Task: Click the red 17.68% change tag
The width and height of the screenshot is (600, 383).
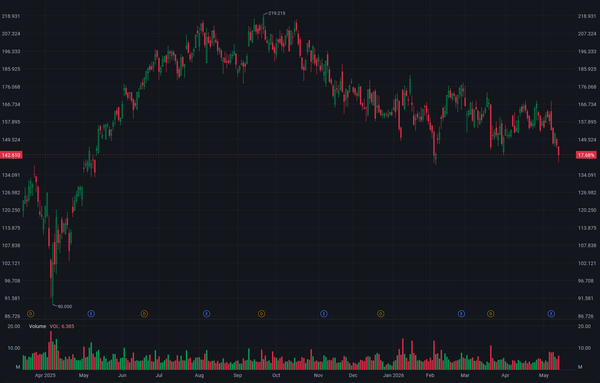Action: [586, 155]
